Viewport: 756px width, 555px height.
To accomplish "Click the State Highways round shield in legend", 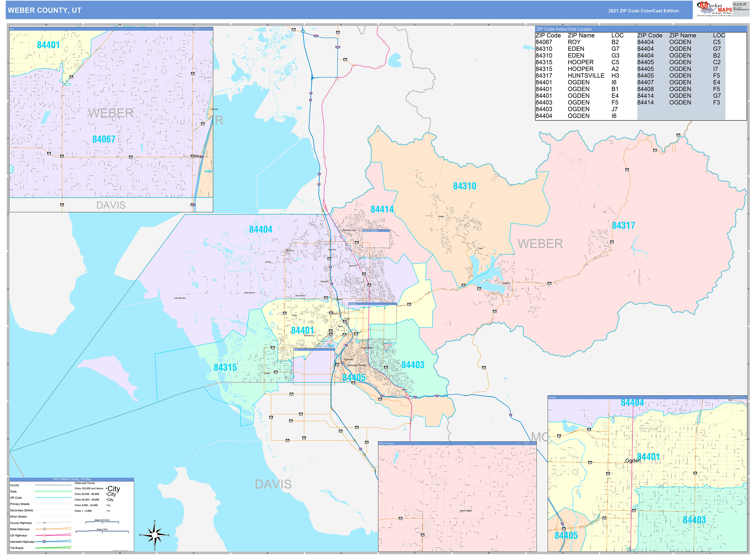I will click(x=44, y=529).
